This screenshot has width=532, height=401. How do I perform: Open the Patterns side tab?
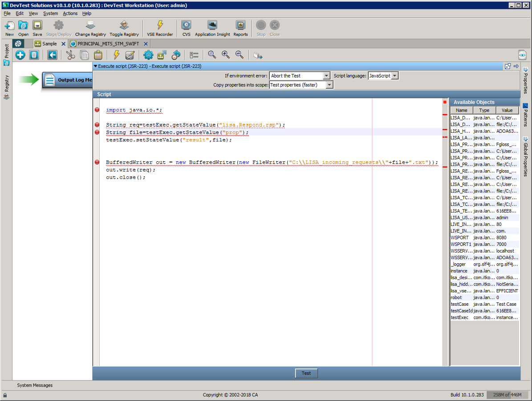pos(525,115)
